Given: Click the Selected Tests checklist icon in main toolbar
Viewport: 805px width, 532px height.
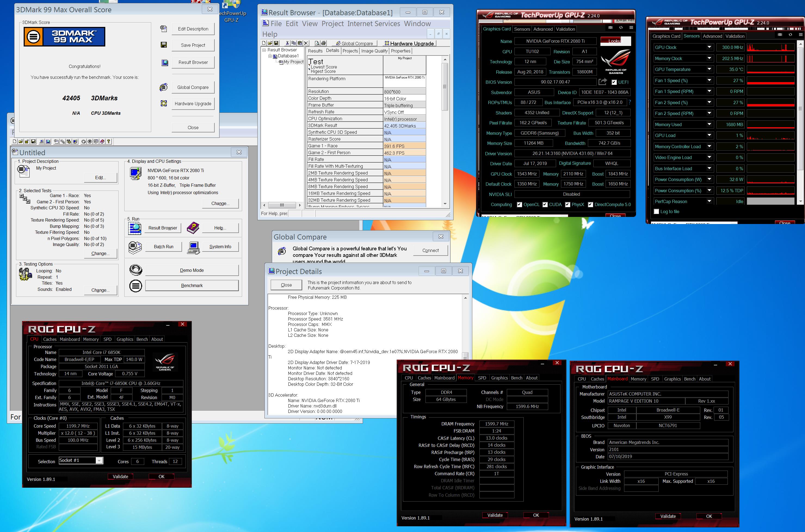Looking at the screenshot, I should click(x=63, y=141).
